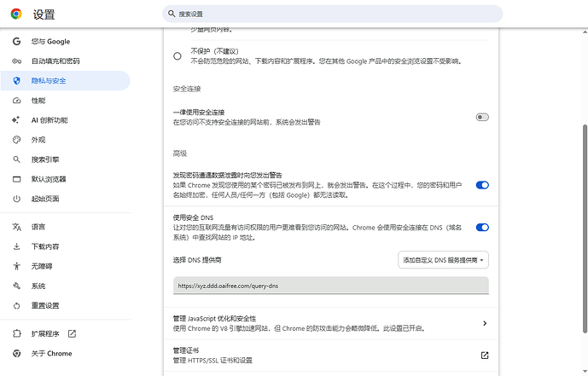Click the 高级 section heading
Image resolution: width=588 pixels, height=376 pixels.
pos(179,153)
